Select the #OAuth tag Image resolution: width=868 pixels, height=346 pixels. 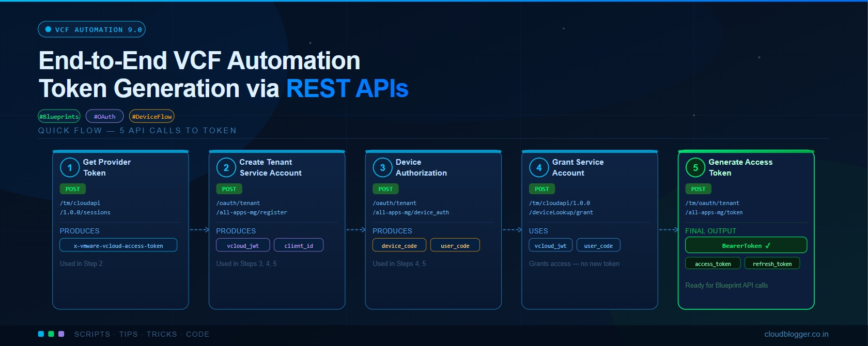coord(104,116)
